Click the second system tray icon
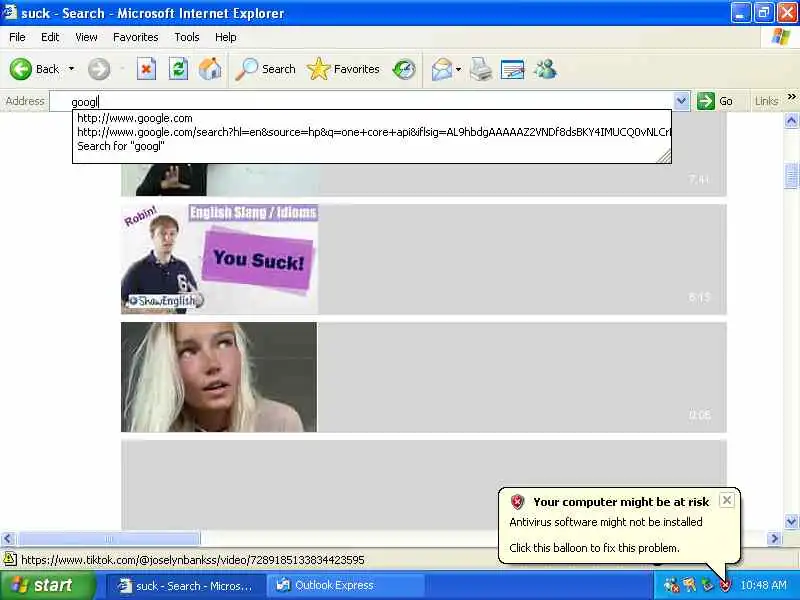 click(x=690, y=585)
